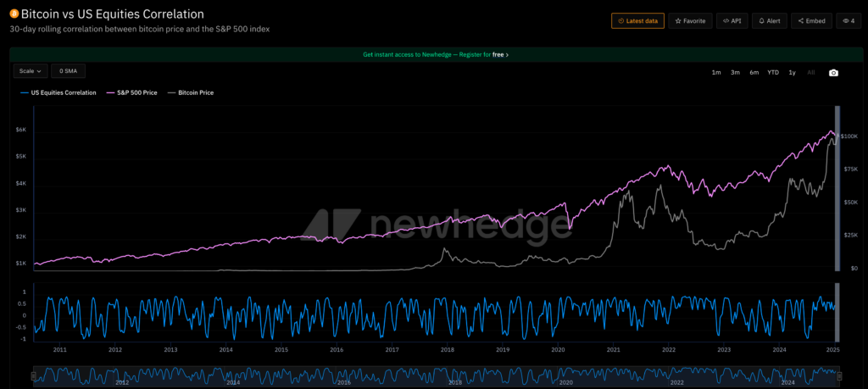Click the 2025 label on x-axis
The image size is (868, 389).
pos(834,350)
